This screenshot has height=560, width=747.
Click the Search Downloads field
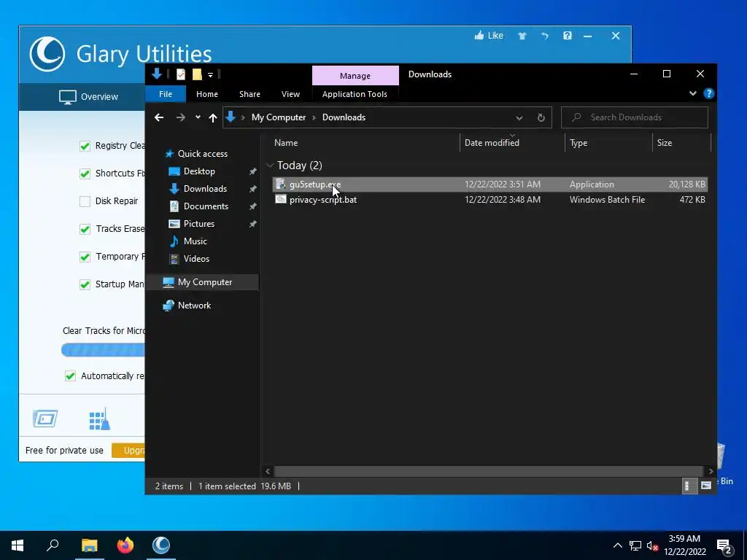[x=634, y=117]
